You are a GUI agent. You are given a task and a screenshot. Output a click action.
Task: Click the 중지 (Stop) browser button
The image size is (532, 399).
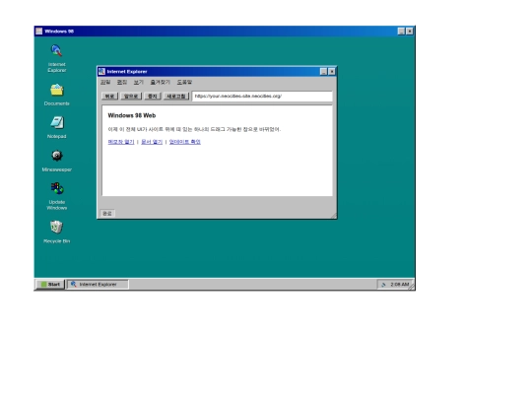click(153, 96)
